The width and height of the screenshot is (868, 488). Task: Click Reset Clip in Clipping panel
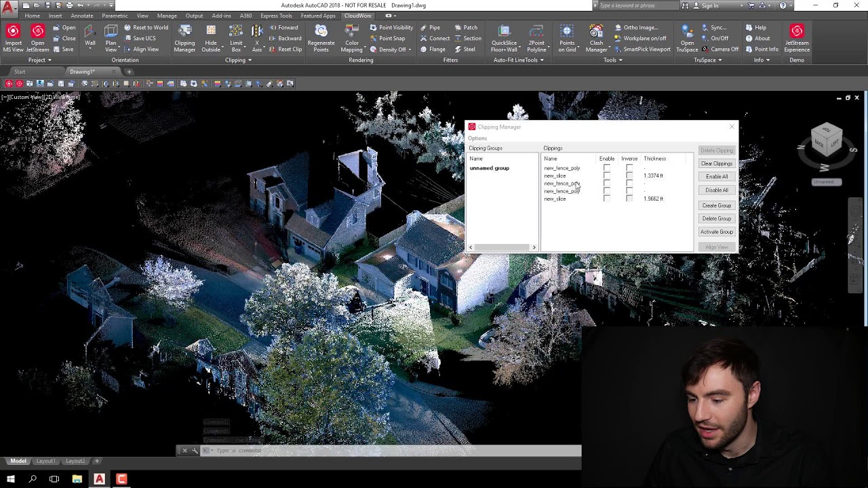[x=285, y=49]
